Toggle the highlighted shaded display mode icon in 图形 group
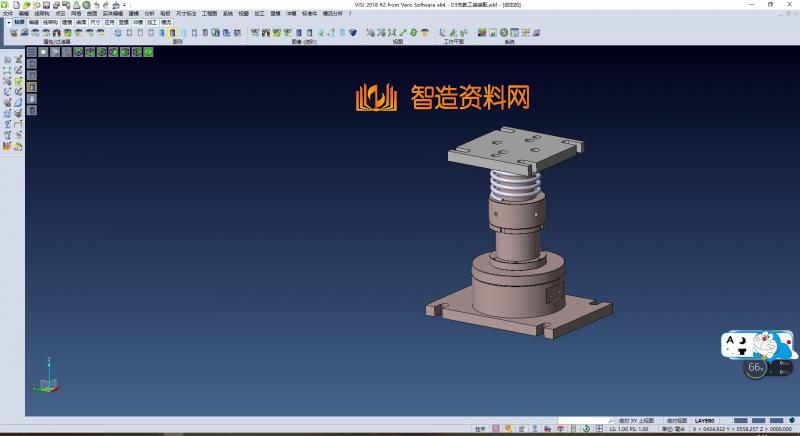 (x=172, y=33)
